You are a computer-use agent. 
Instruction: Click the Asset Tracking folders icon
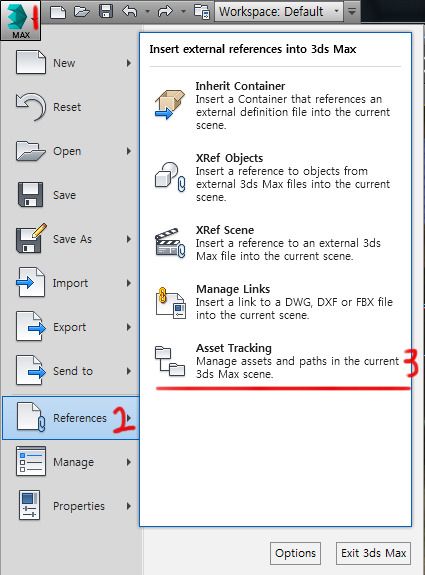point(170,361)
